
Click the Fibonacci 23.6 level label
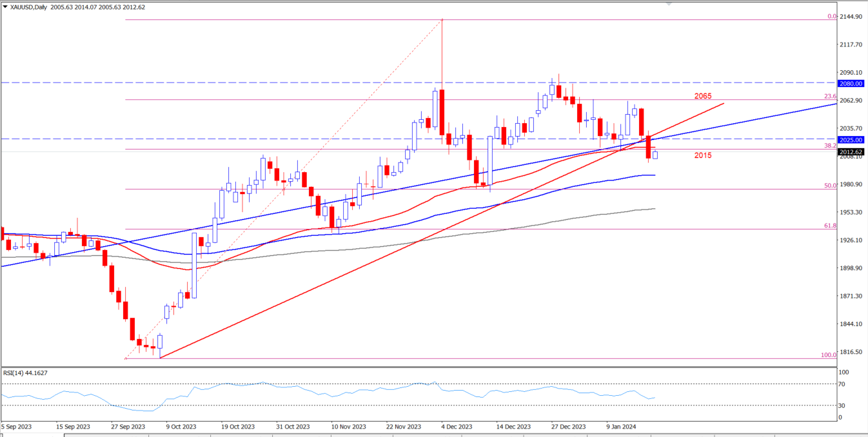[831, 97]
